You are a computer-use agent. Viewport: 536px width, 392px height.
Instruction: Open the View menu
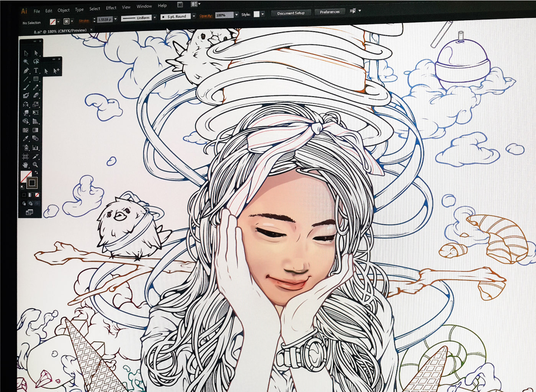click(126, 7)
